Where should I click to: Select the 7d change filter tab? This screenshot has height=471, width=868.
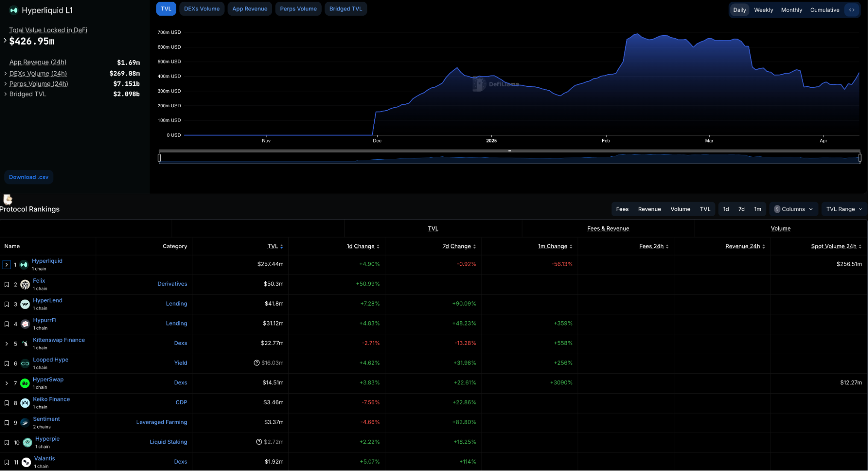[x=741, y=209]
